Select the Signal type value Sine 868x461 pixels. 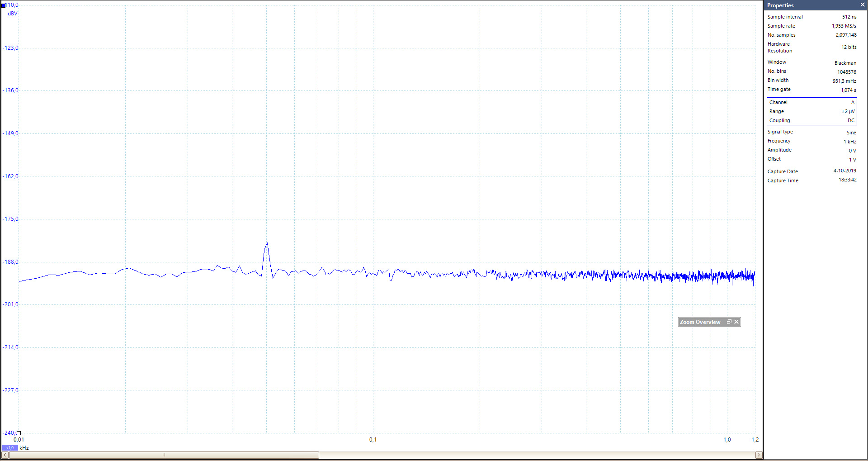coord(851,133)
